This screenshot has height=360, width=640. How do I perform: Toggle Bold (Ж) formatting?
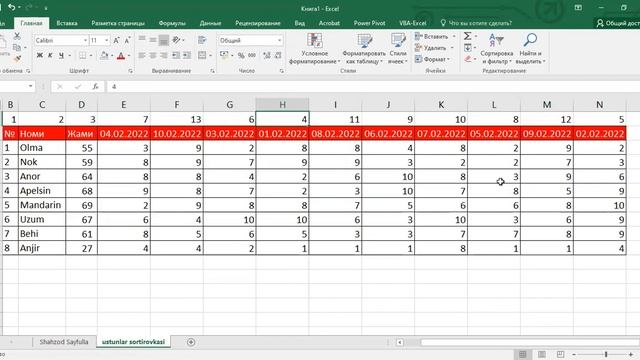pos(40,56)
